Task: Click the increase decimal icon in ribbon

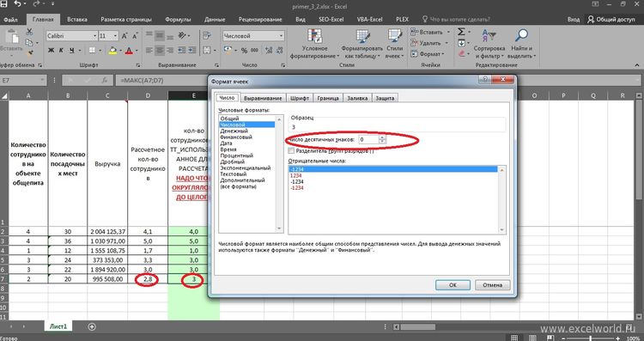Action: coord(269,51)
